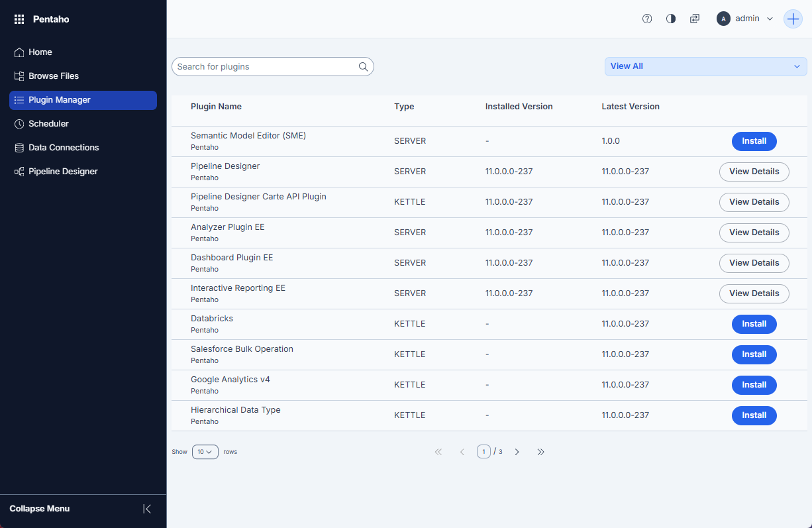Click the search magnifier icon

pos(363,66)
